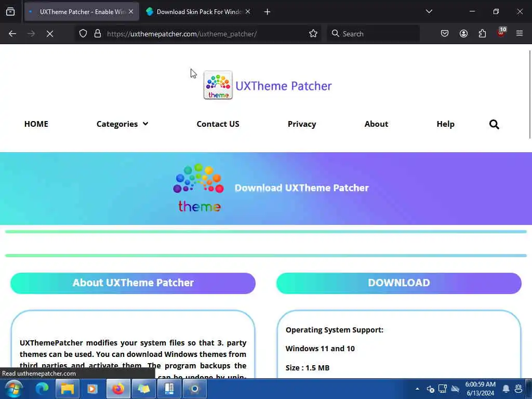Image resolution: width=532 pixels, height=399 pixels.
Task: Click the taskbar clock showing 6:00:59 AM
Action: (x=481, y=389)
